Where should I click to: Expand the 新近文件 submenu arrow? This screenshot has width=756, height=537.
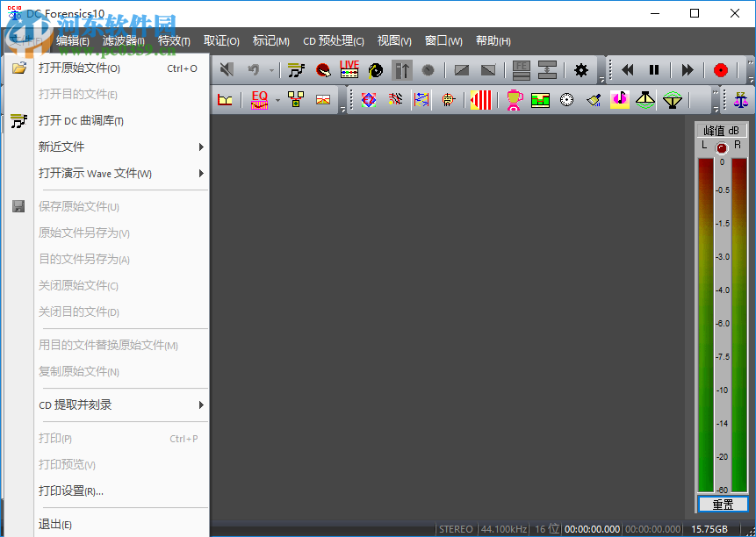202,147
